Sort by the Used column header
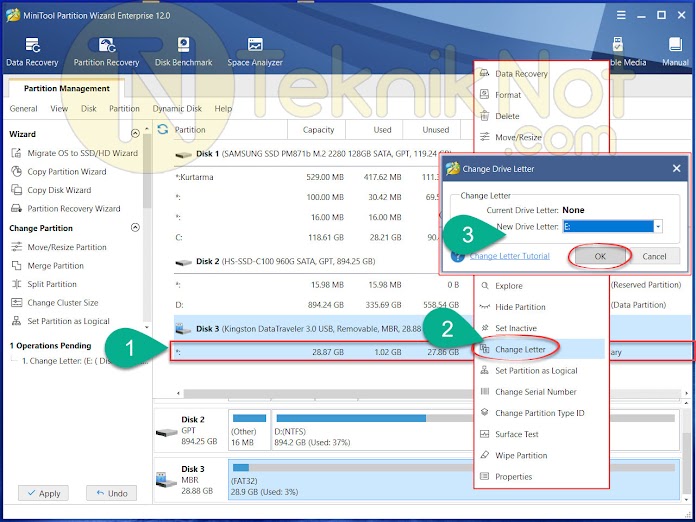696x522 pixels. 382,130
